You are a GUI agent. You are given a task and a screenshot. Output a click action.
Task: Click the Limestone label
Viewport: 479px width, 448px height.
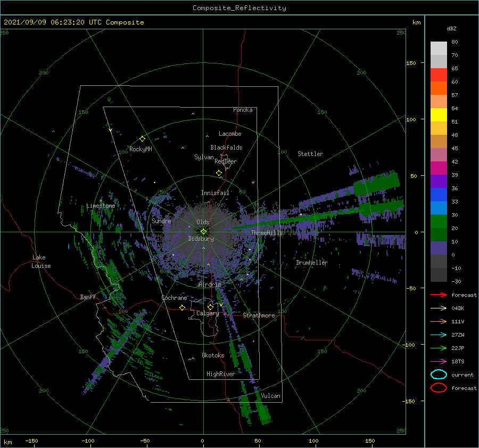click(x=101, y=206)
